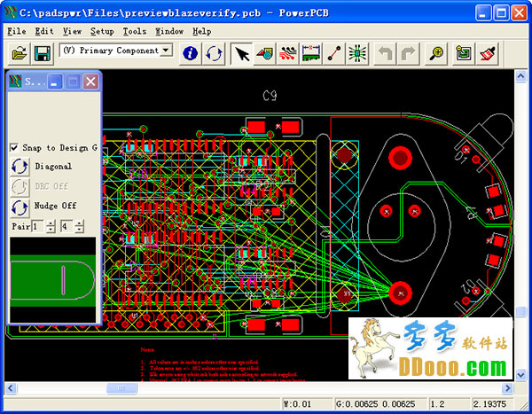Open a file with the folder icon
532x414 pixels.
(19, 53)
